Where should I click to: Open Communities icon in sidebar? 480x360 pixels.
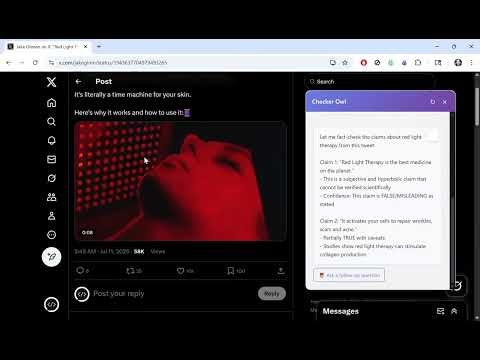click(51, 197)
